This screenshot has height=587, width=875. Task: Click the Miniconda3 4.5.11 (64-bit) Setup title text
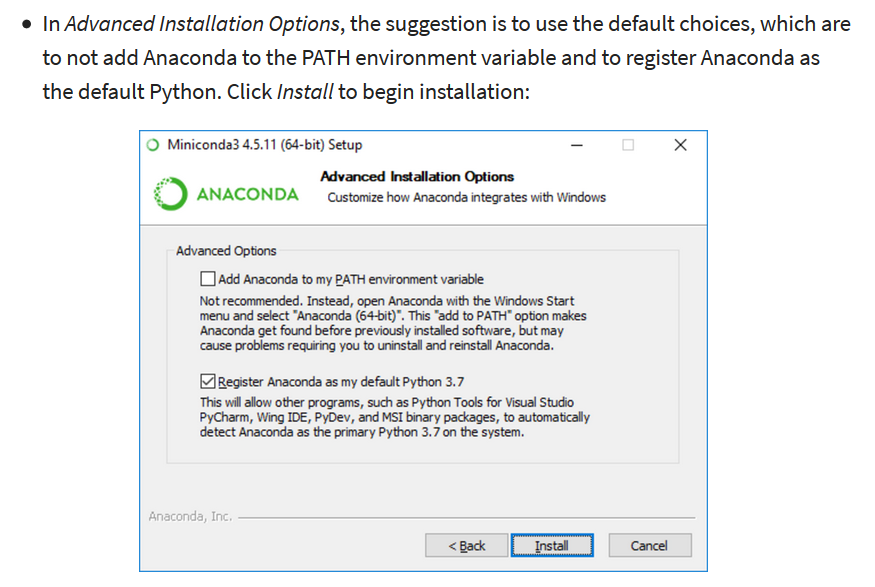(x=265, y=145)
